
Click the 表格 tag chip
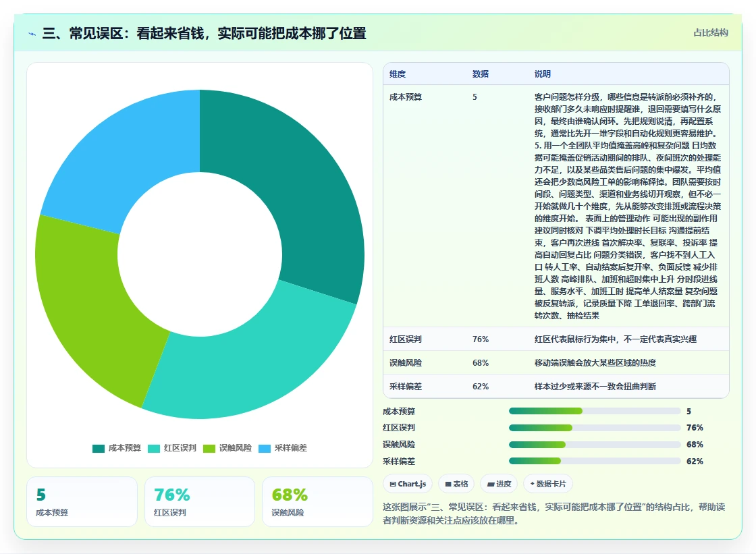pos(456,484)
